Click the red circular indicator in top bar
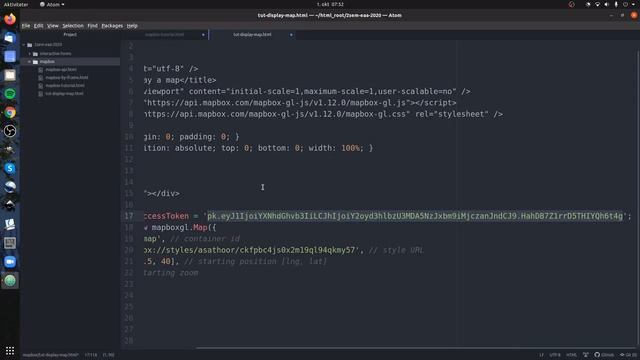Screen dimensions: 640x360 tap(571, 4)
